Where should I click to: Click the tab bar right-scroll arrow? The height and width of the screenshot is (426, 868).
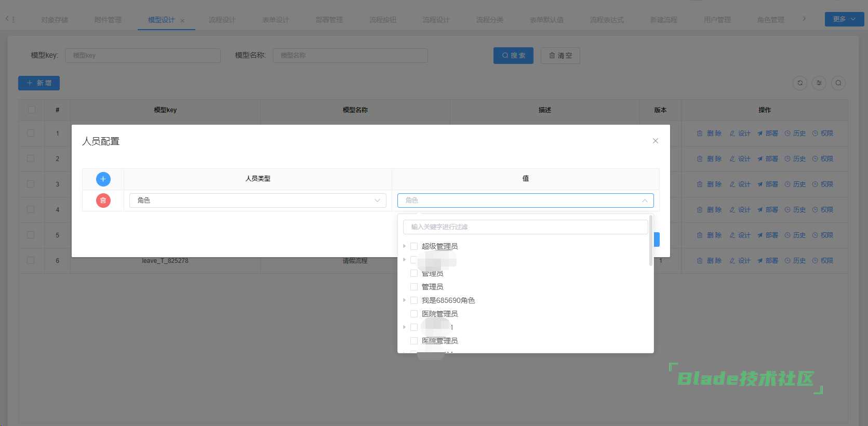(x=804, y=19)
